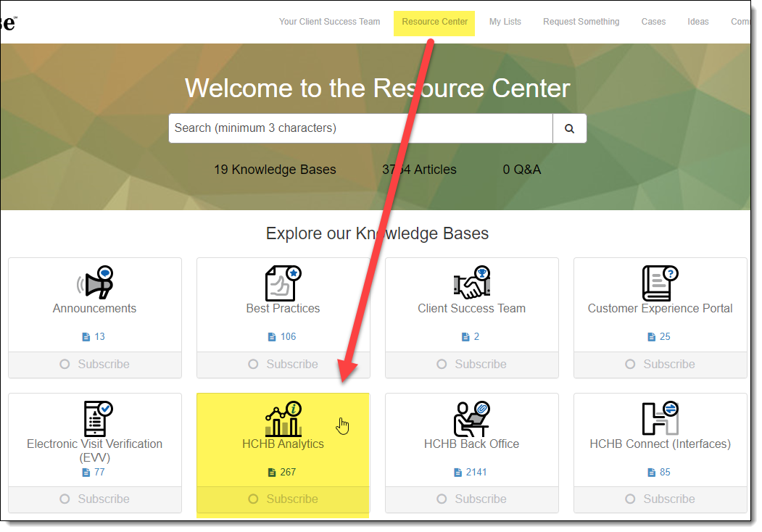The height and width of the screenshot is (532, 762).
Task: Open the Best Practices title link
Action: (283, 309)
